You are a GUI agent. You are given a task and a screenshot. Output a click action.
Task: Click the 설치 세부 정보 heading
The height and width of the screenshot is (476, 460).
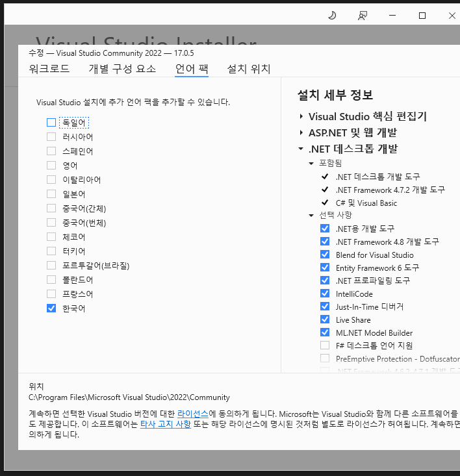pyautogui.click(x=335, y=95)
